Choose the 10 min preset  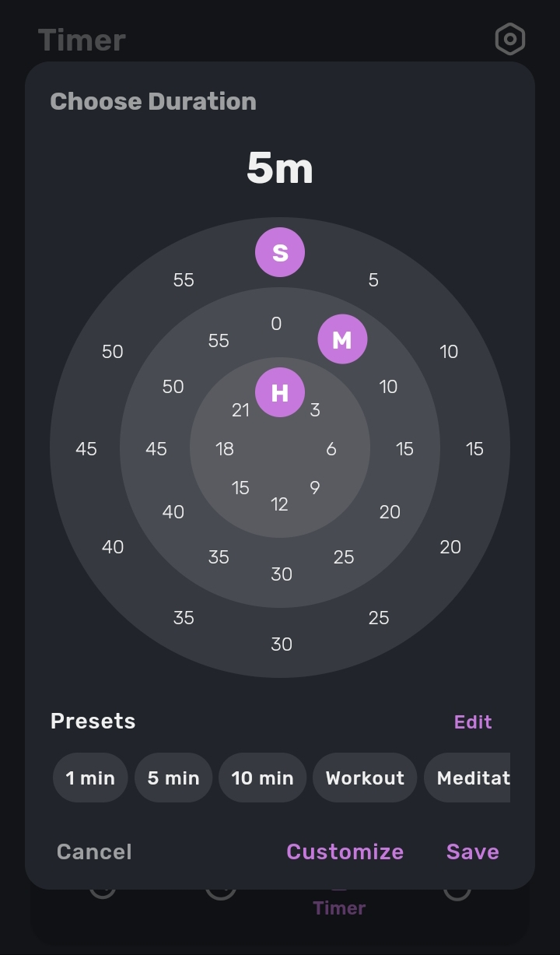click(x=262, y=778)
